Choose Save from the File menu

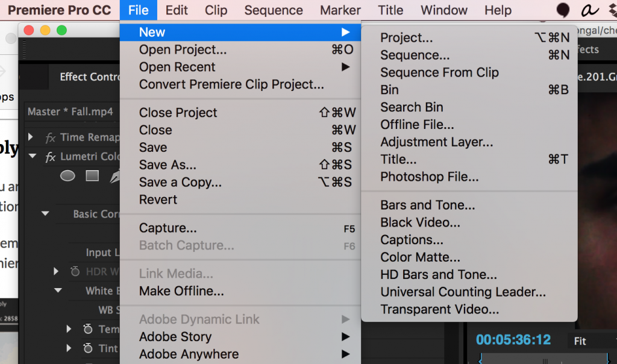coord(240,147)
